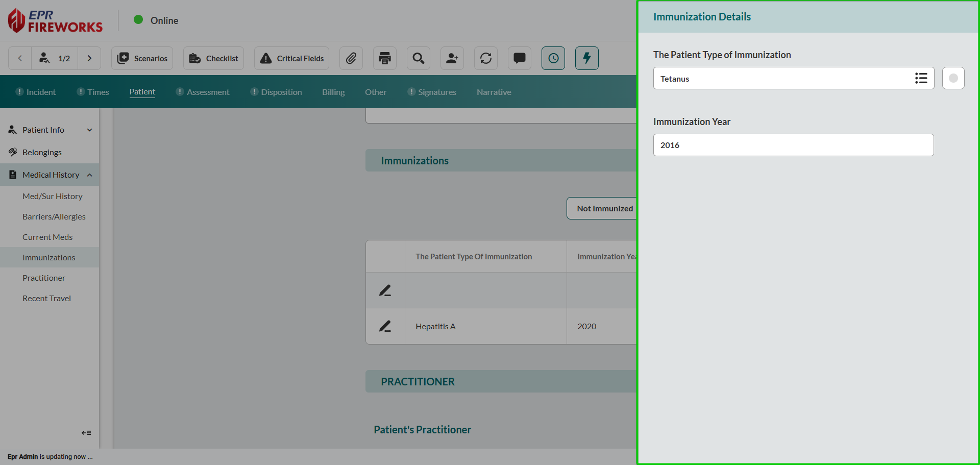Viewport: 980px width, 465px height.
Task: Click the refresh sync icon
Action: [x=485, y=58]
